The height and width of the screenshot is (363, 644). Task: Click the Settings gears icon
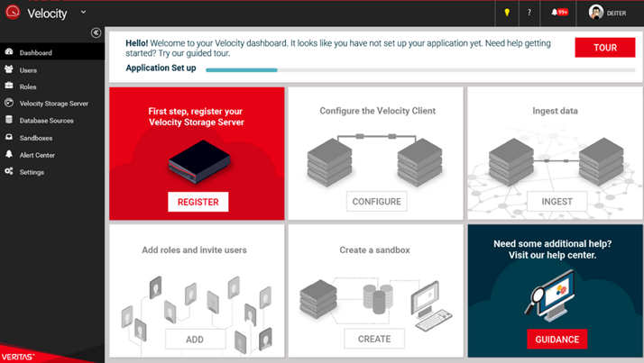tap(9, 171)
